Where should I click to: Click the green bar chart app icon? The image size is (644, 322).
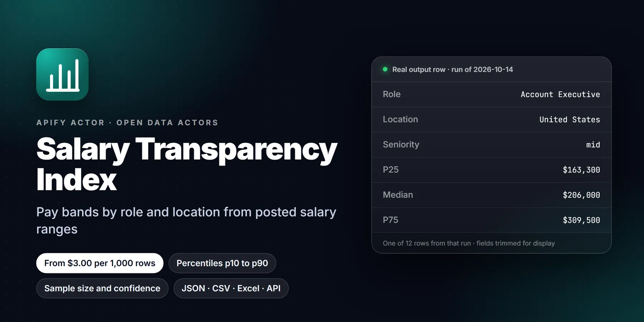tap(62, 74)
